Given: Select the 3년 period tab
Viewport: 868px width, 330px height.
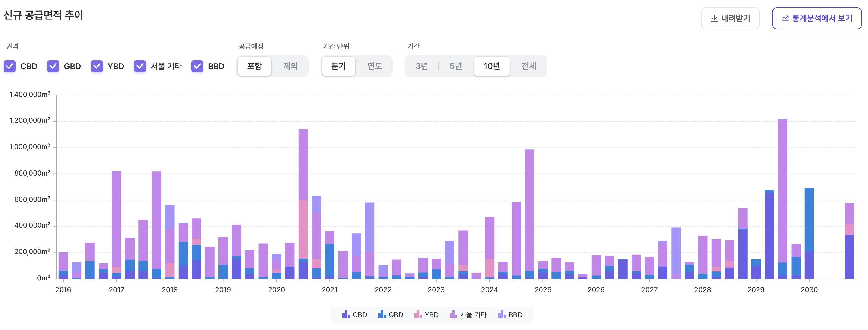Looking at the screenshot, I should (421, 66).
